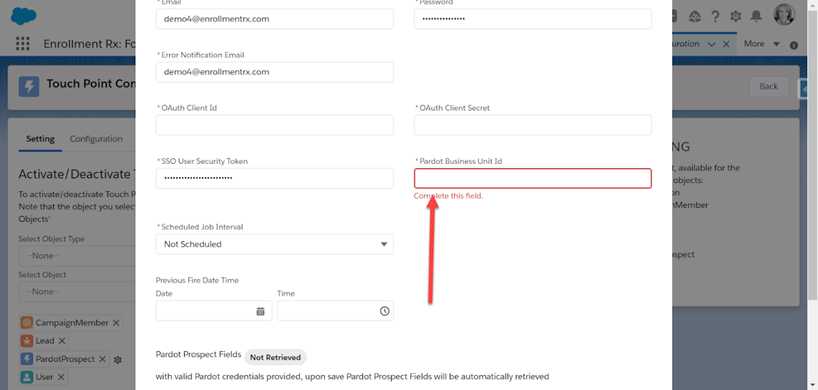Expand the More navigation menu
818x390 pixels.
click(761, 44)
